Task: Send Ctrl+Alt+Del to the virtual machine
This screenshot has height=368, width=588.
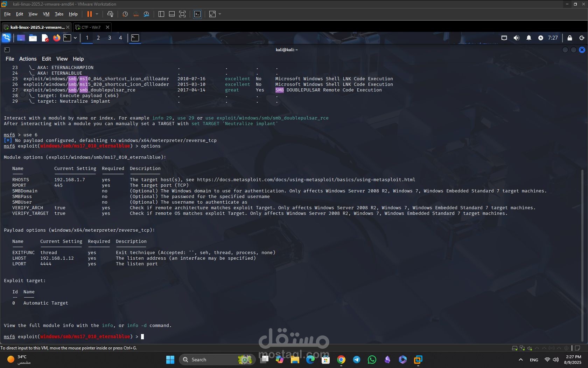Action: (110, 14)
